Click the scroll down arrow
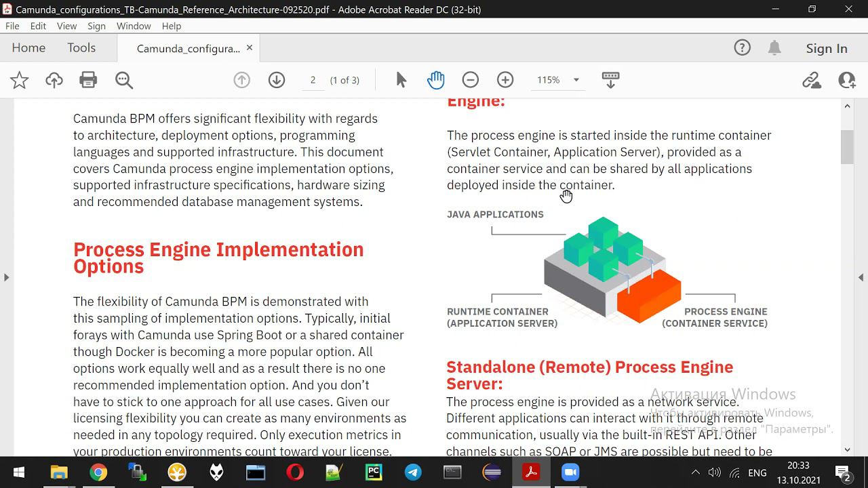The height and width of the screenshot is (488, 868). pyautogui.click(x=848, y=449)
